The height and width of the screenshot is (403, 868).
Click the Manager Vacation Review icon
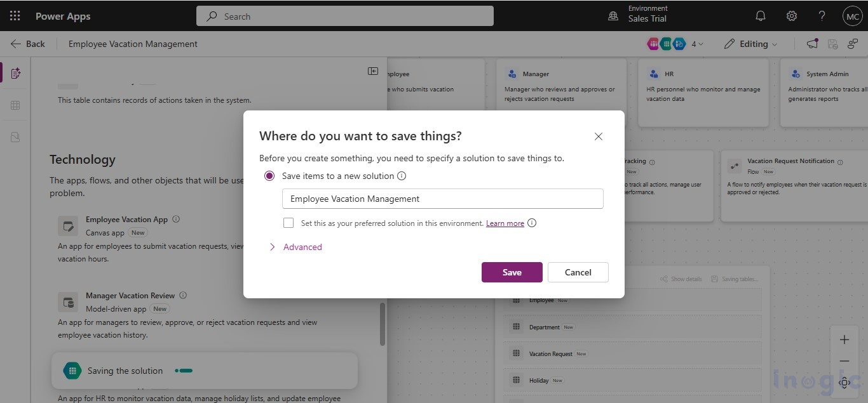[68, 302]
